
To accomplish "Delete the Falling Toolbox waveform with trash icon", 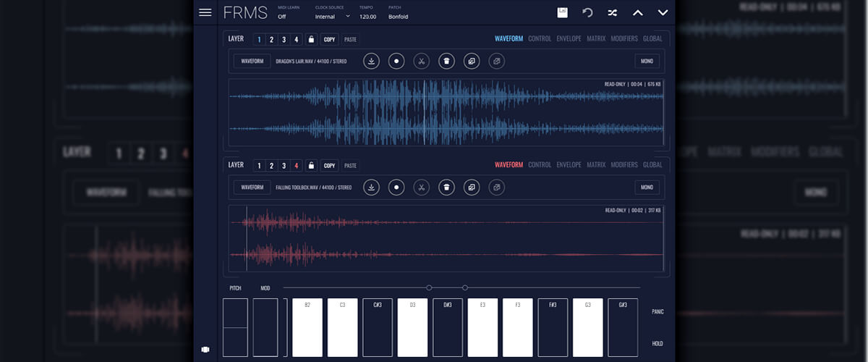I will [x=446, y=187].
